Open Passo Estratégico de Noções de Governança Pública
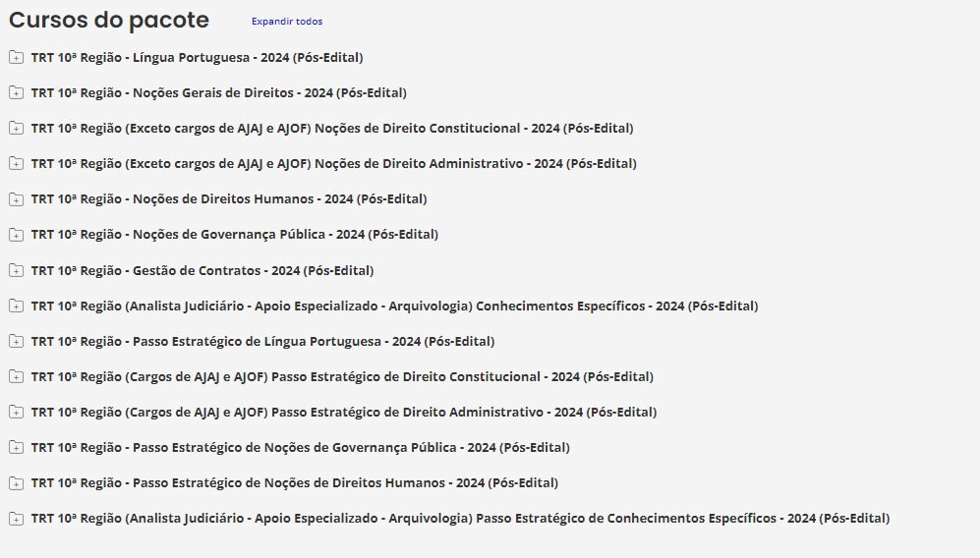Screen dimensions: 980x558 click(x=300, y=448)
